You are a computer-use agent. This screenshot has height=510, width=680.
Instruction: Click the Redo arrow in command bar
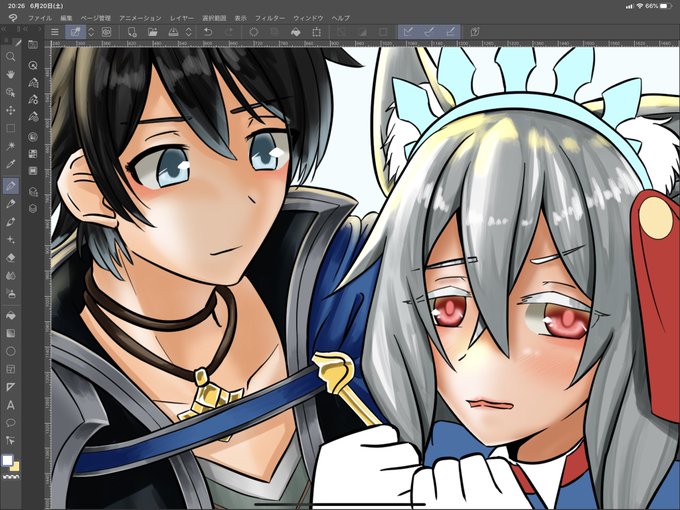229,32
